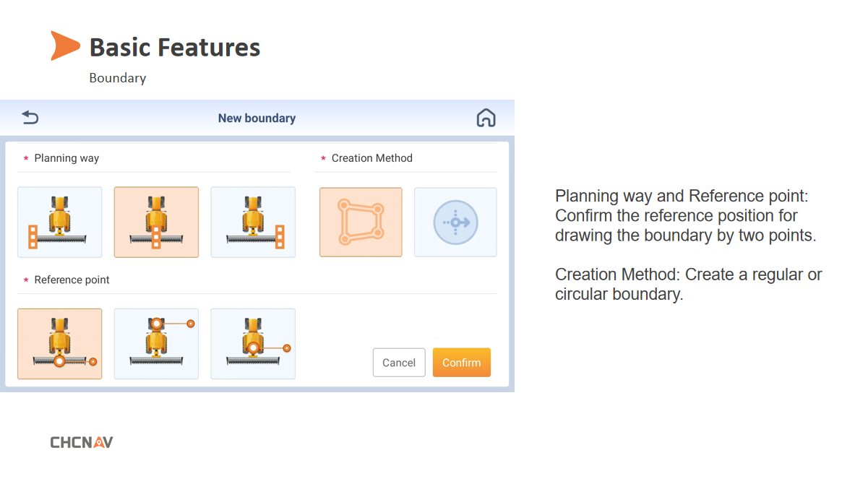This screenshot has width=868, height=484.
Task: Select the right-edge planning way option
Action: coord(253,222)
